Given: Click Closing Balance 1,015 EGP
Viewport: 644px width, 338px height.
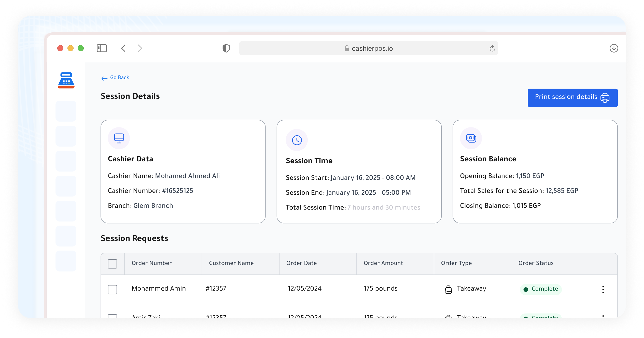Looking at the screenshot, I should 500,206.
